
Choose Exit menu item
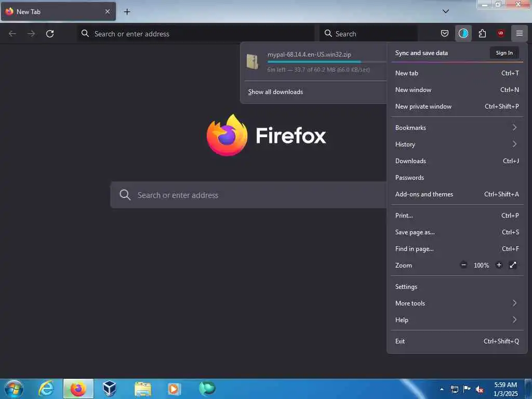point(457,341)
